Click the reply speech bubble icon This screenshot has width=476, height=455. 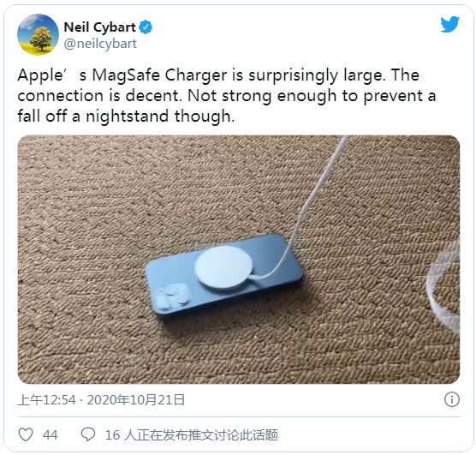click(x=88, y=434)
